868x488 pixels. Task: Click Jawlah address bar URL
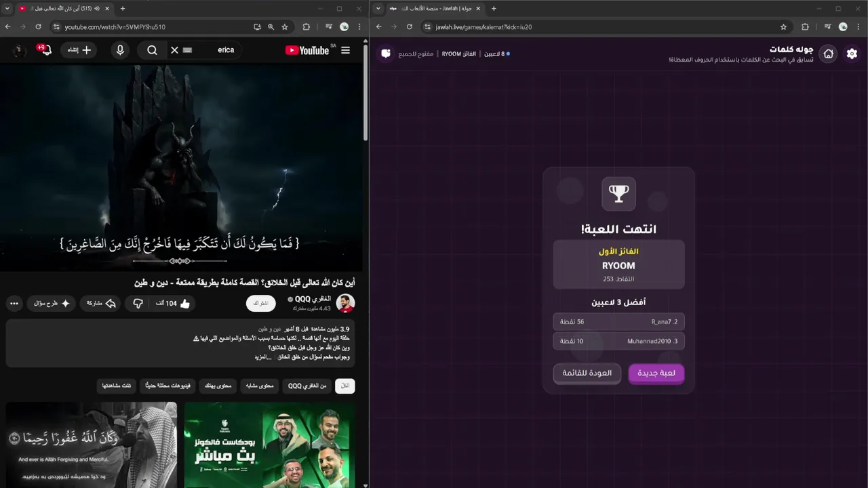tap(484, 27)
